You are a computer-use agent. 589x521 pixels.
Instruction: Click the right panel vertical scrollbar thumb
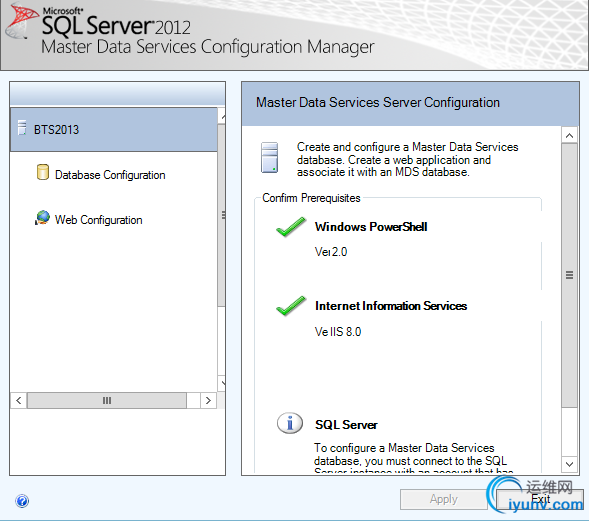569,275
